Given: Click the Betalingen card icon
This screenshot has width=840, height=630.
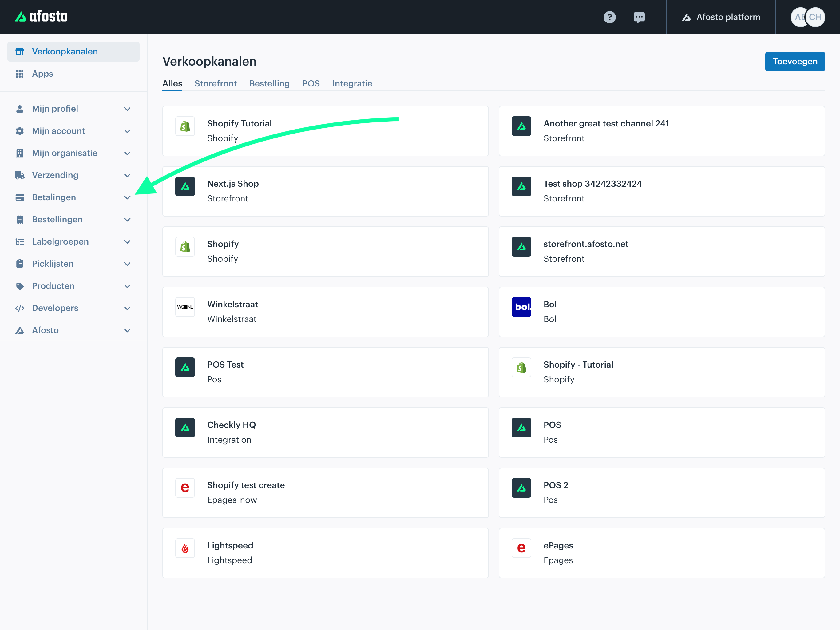Looking at the screenshot, I should click(20, 197).
